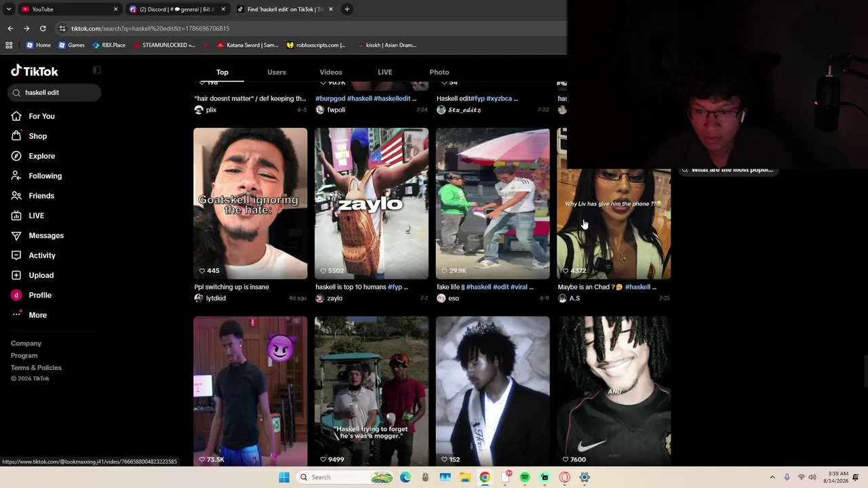Screen dimensions: 868x488
Task: Open the Messages paper plane icon
Action: click(x=16, y=236)
